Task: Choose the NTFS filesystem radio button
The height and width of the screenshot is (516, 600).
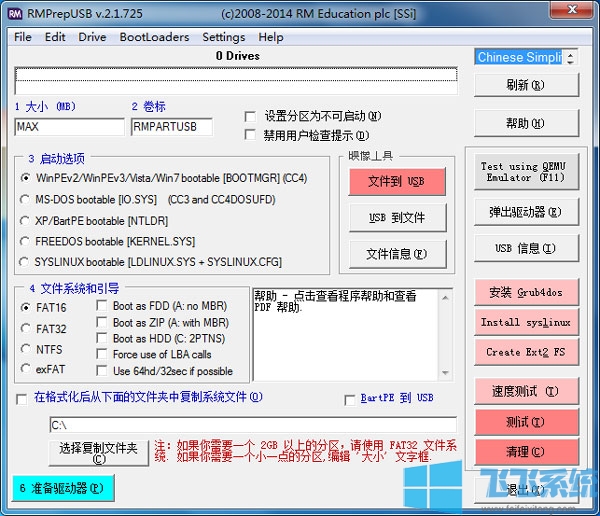Action: 26,350
